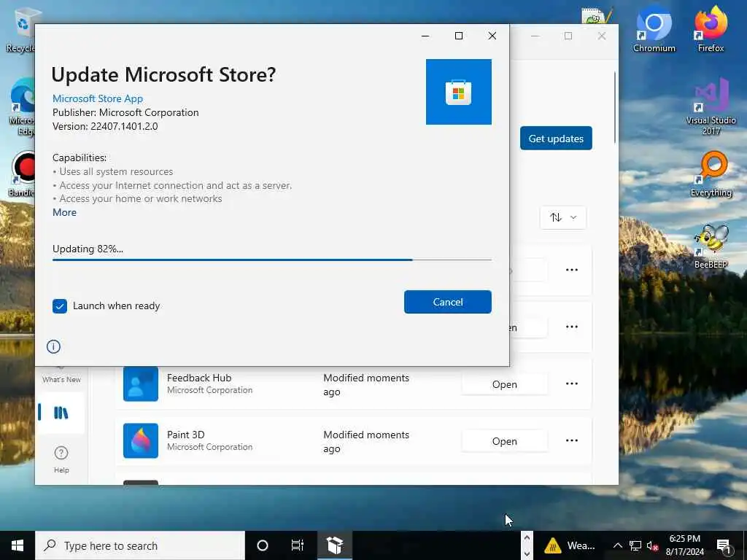The height and width of the screenshot is (560, 747).
Task: Open Bandicam desktop shortcut
Action: coord(21,174)
